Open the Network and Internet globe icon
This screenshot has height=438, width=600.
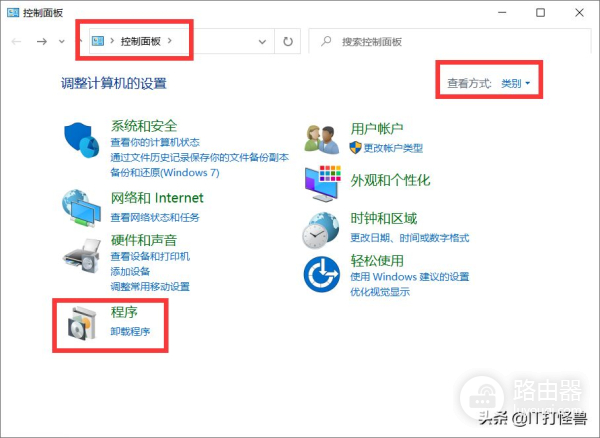(x=82, y=208)
